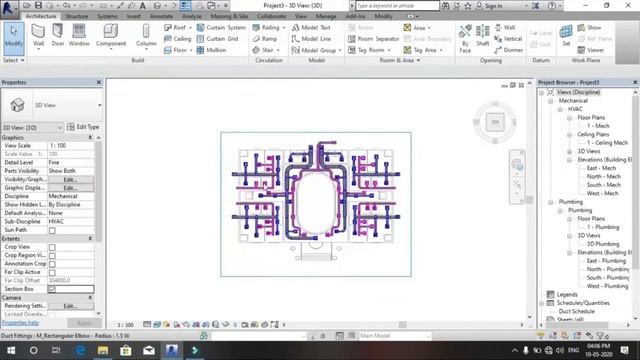
Task: Activate the Window tool
Action: [79, 36]
